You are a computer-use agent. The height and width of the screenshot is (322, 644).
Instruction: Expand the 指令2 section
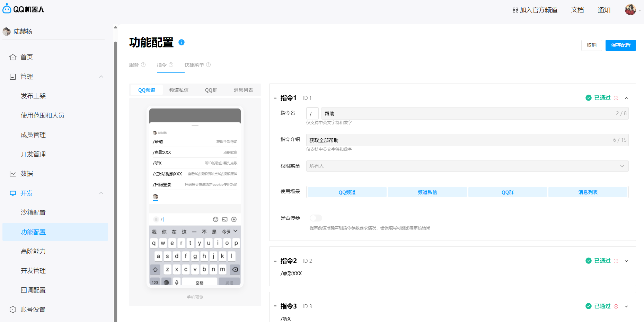click(626, 261)
